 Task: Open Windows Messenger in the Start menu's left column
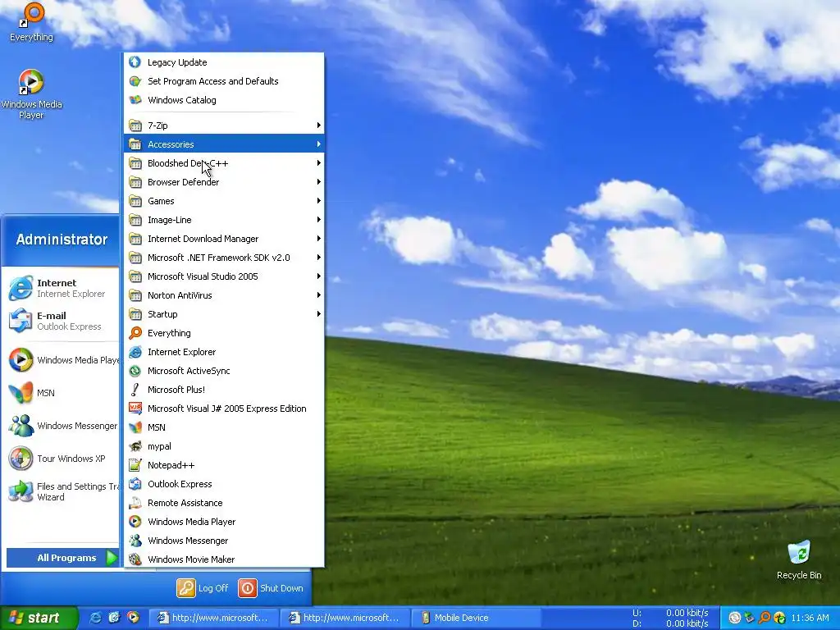pyautogui.click(x=62, y=426)
